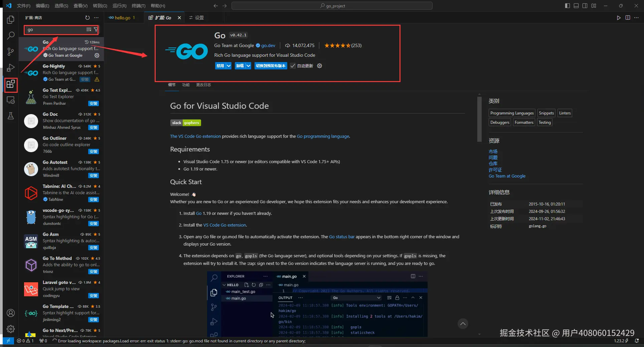Toggle the secondary side bar visibility
The width and height of the screenshot is (644, 347).
585,6
